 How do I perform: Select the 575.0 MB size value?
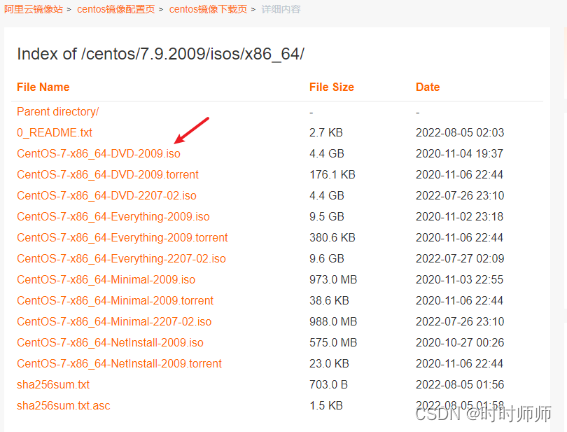coord(333,342)
